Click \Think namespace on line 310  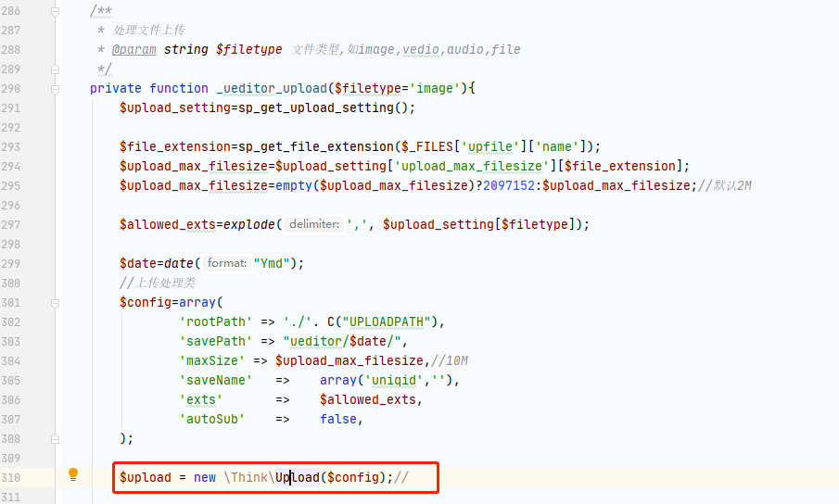coord(246,477)
